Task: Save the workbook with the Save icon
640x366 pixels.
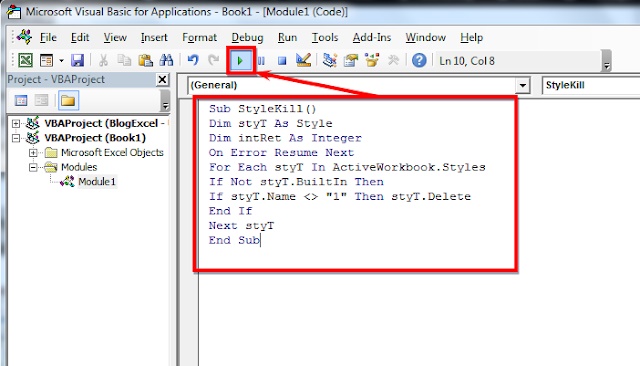Action: coord(77,61)
